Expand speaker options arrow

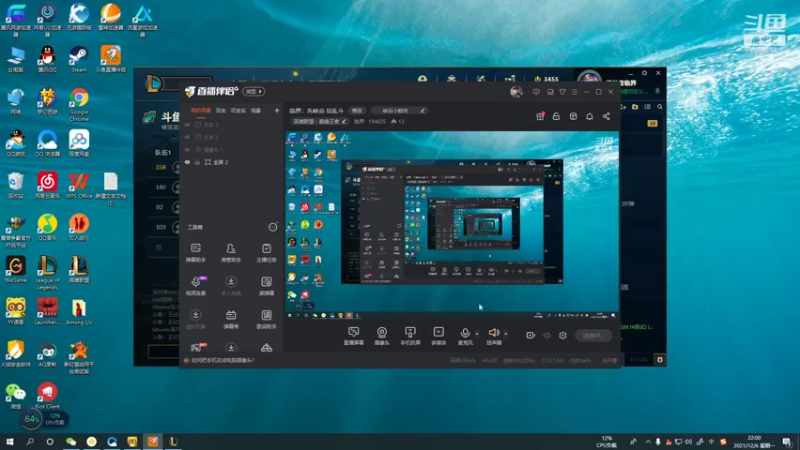506,334
